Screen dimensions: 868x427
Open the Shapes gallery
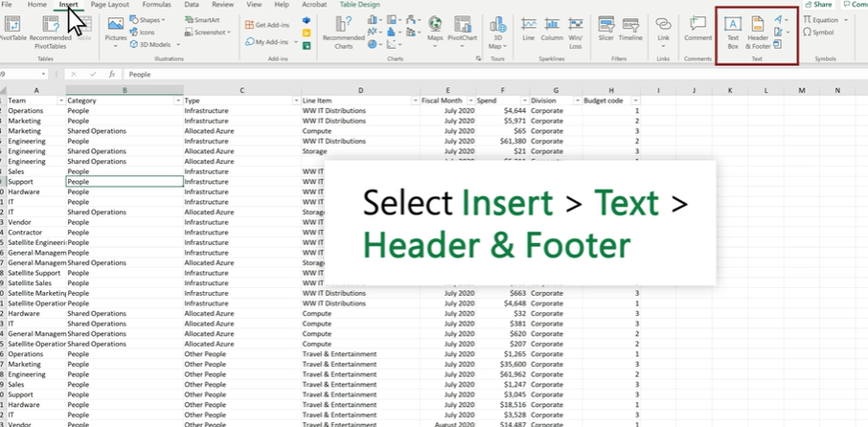point(148,20)
